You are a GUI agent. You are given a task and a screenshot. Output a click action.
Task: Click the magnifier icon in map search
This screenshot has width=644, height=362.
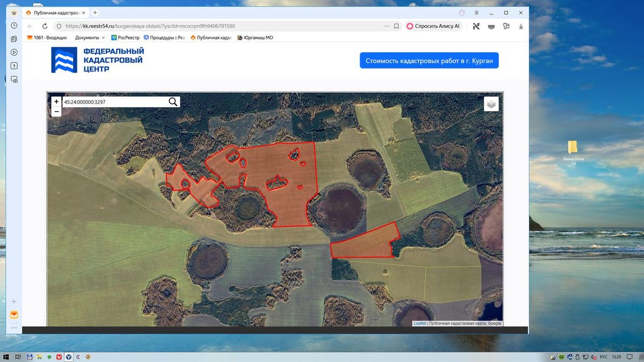coord(173,101)
